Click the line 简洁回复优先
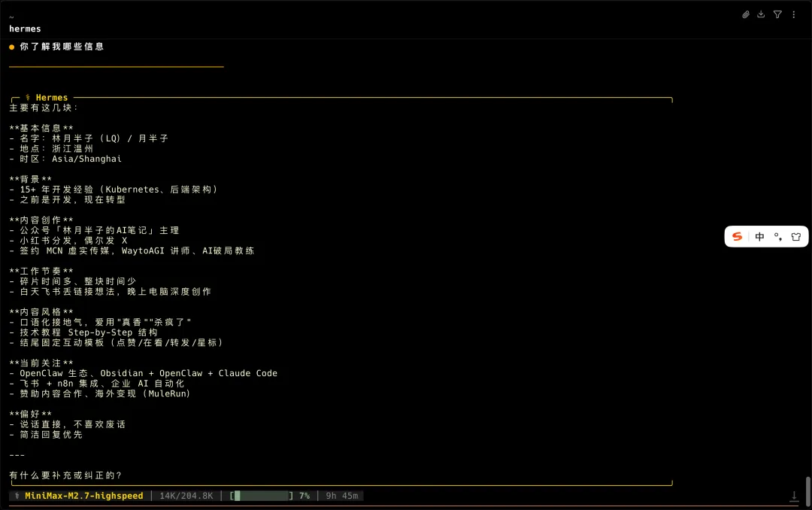Screen dimensions: 812x510 (x=46, y=435)
